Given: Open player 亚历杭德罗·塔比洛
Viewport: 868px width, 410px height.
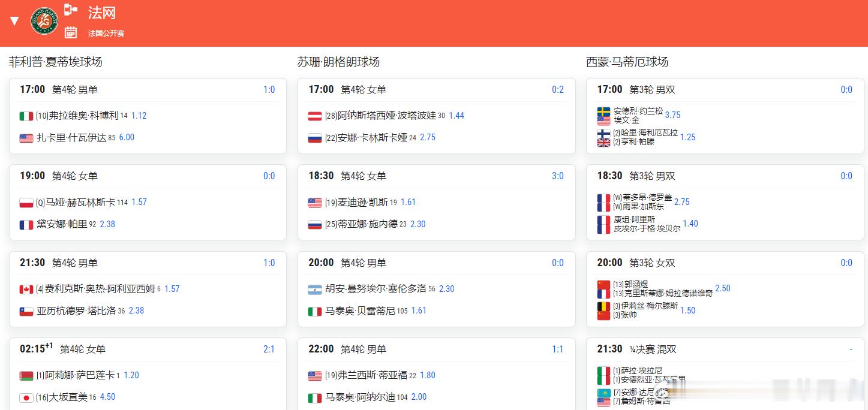Looking at the screenshot, I should [76, 310].
